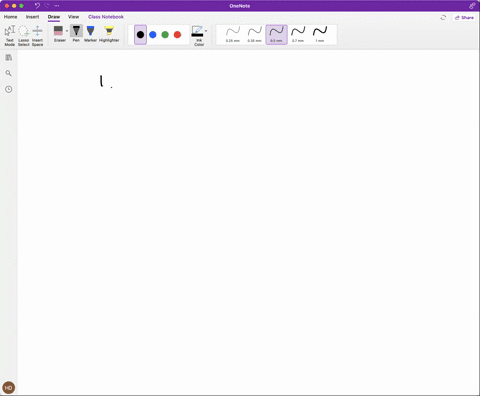Image resolution: width=480 pixels, height=396 pixels.
Task: Click the sync status icon
Action: (x=443, y=17)
